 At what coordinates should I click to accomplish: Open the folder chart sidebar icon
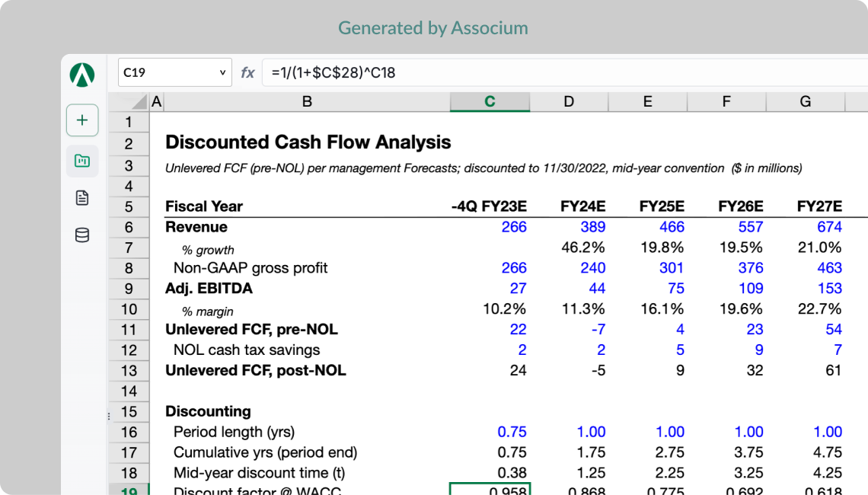pyautogui.click(x=82, y=161)
